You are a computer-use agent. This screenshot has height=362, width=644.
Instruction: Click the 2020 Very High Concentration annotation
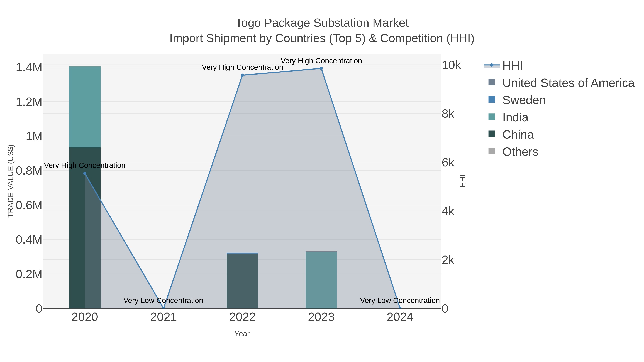tap(85, 165)
